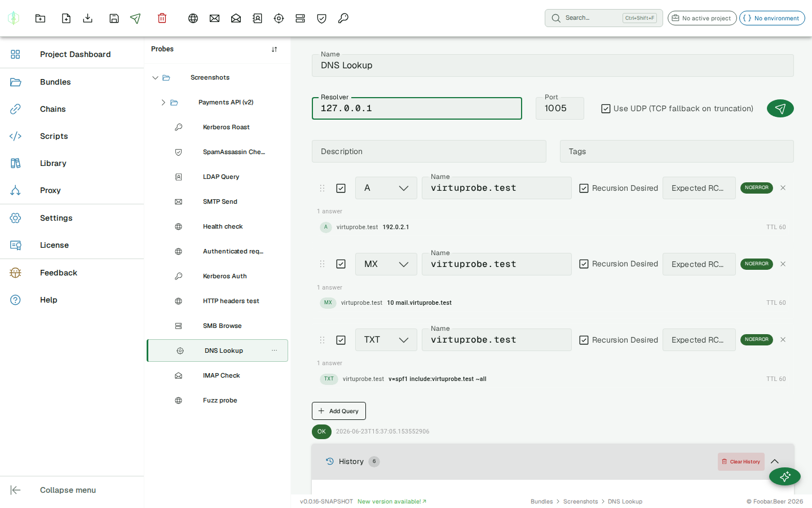Click the open envelope IMAP toolbar icon
The height and width of the screenshot is (508, 812).
[x=236, y=18]
